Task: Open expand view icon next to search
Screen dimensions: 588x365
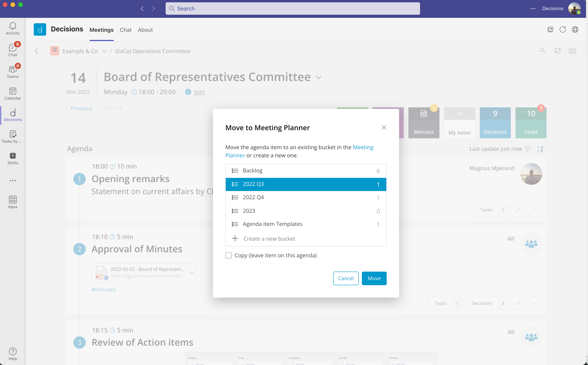Action: pos(558,51)
